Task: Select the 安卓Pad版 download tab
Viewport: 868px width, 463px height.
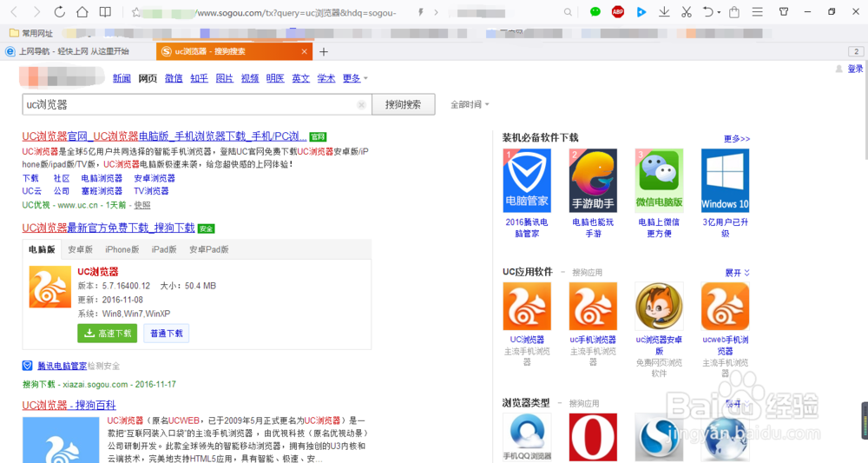Action: click(208, 249)
